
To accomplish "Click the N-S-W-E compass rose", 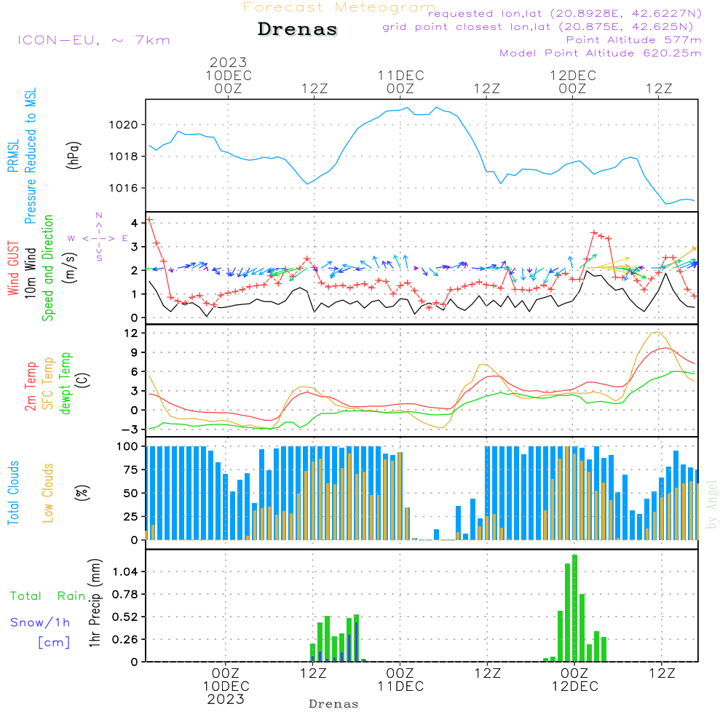I will (98, 238).
